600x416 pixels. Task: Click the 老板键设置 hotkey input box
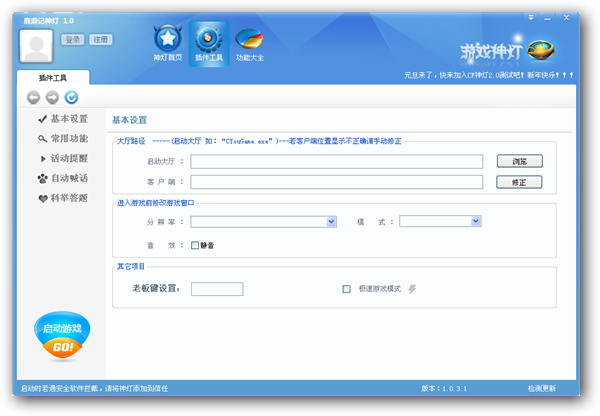click(x=217, y=289)
